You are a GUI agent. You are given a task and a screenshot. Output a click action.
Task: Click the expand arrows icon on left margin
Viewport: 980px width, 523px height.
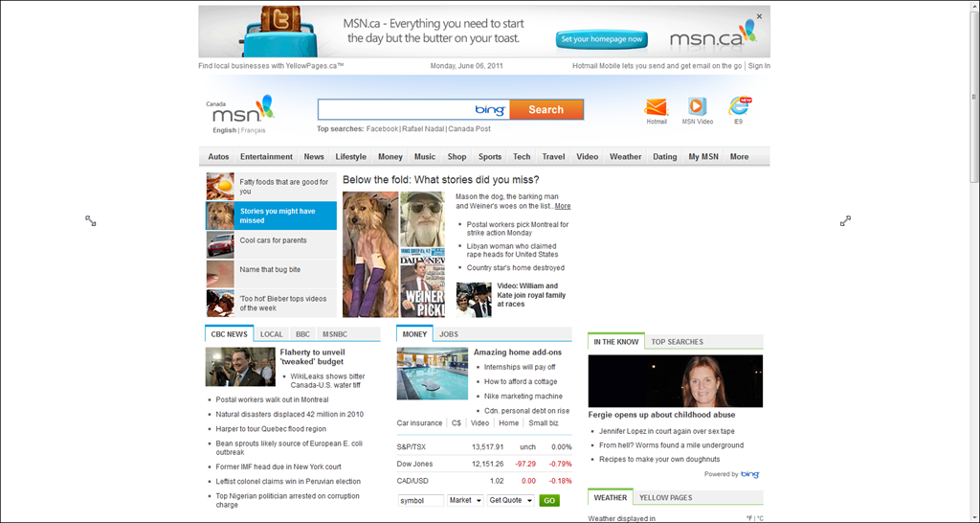pyautogui.click(x=91, y=221)
